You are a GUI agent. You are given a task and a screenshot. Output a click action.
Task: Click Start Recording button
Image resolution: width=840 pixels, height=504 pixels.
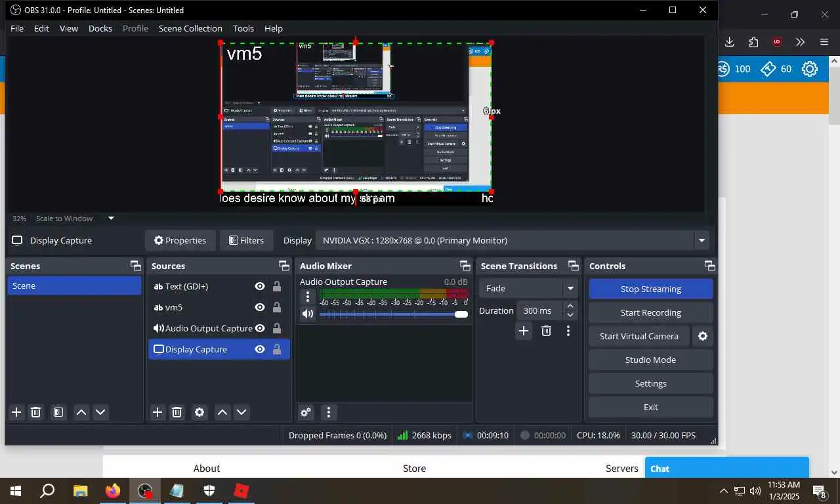pyautogui.click(x=651, y=312)
